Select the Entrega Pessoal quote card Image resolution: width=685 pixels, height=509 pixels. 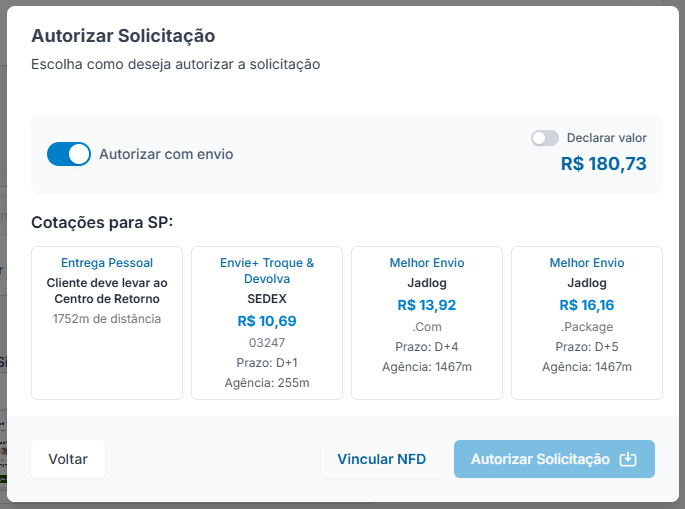[x=107, y=322]
